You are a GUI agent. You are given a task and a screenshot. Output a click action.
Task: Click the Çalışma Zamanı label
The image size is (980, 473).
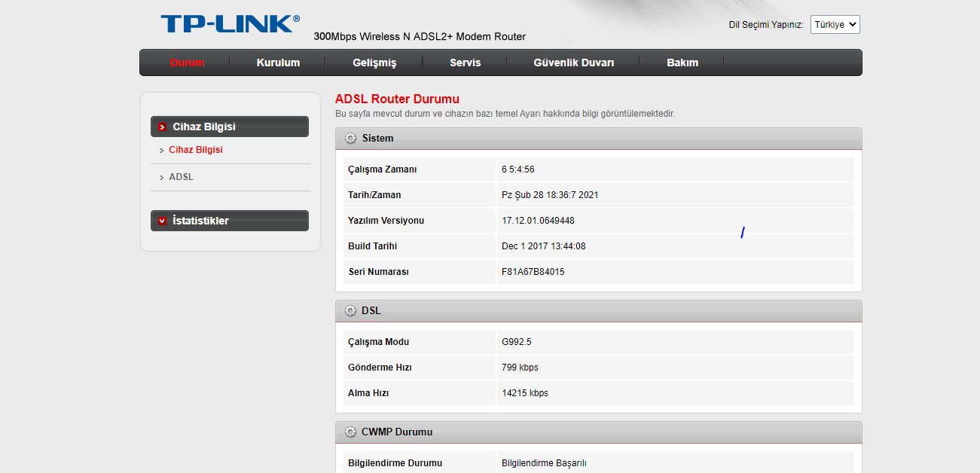point(382,169)
